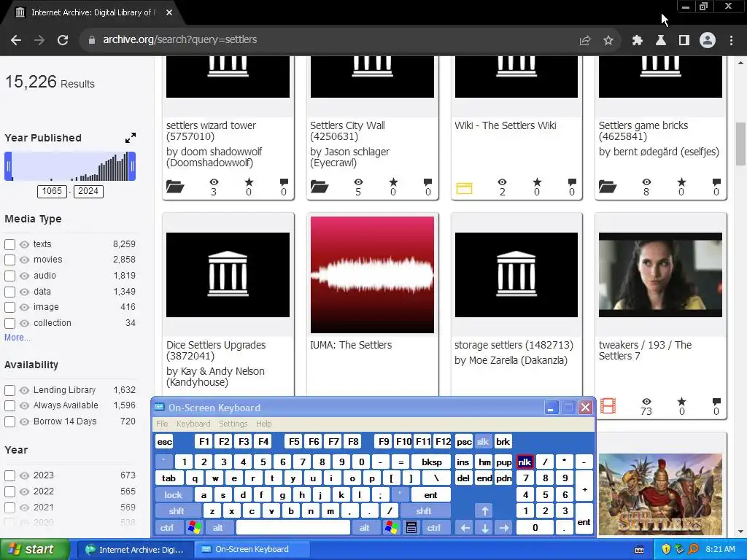The width and height of the screenshot is (747, 560).
Task: Check the movies media type checkbox
Action: 9,260
